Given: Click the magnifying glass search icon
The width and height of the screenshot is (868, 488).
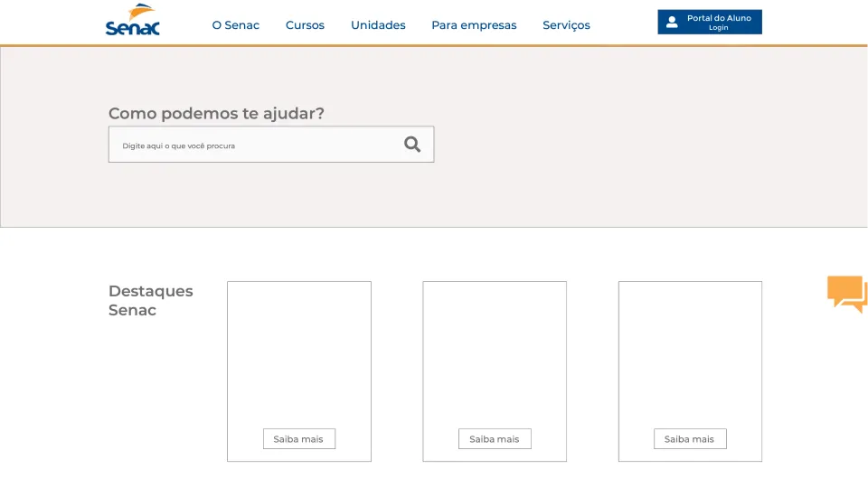Looking at the screenshot, I should click(412, 145).
